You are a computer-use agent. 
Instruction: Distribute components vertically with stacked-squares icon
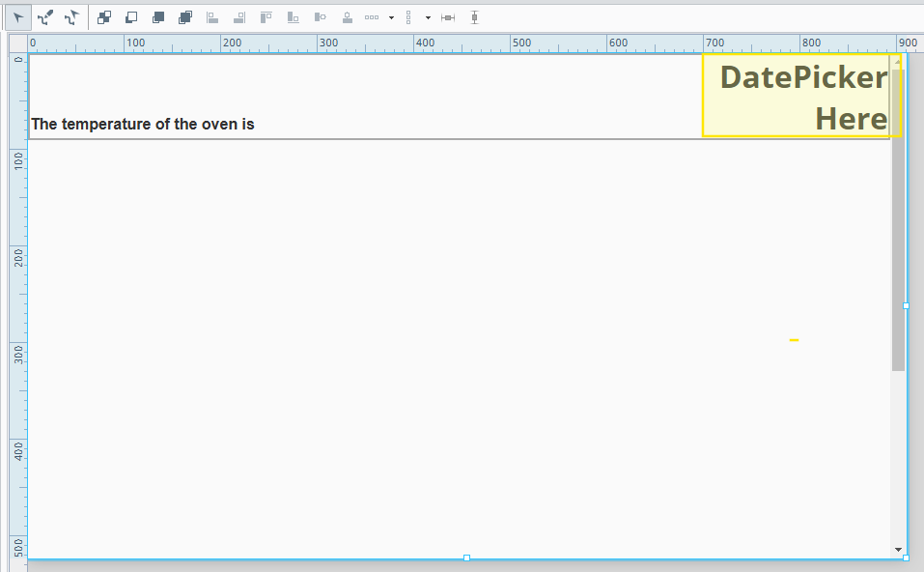(408, 17)
